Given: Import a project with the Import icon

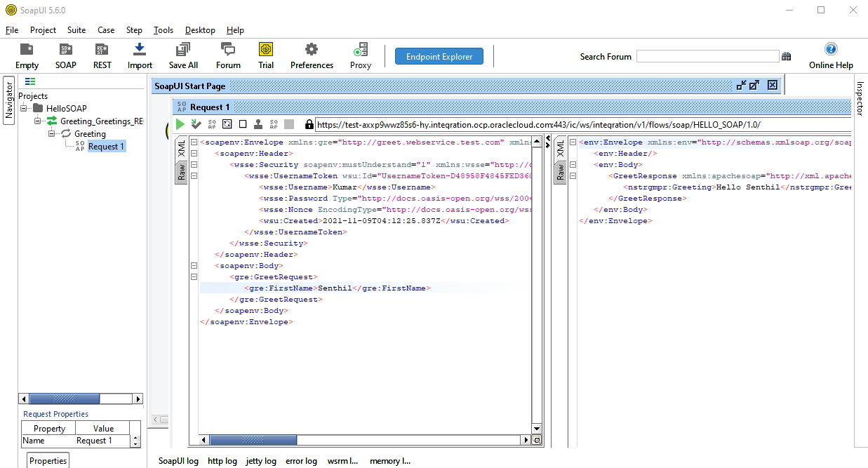Looking at the screenshot, I should 140,50.
